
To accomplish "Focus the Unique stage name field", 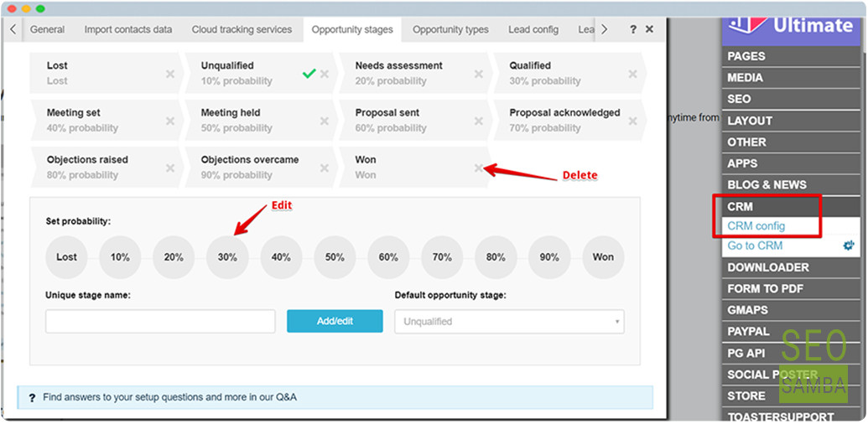I will click(160, 321).
